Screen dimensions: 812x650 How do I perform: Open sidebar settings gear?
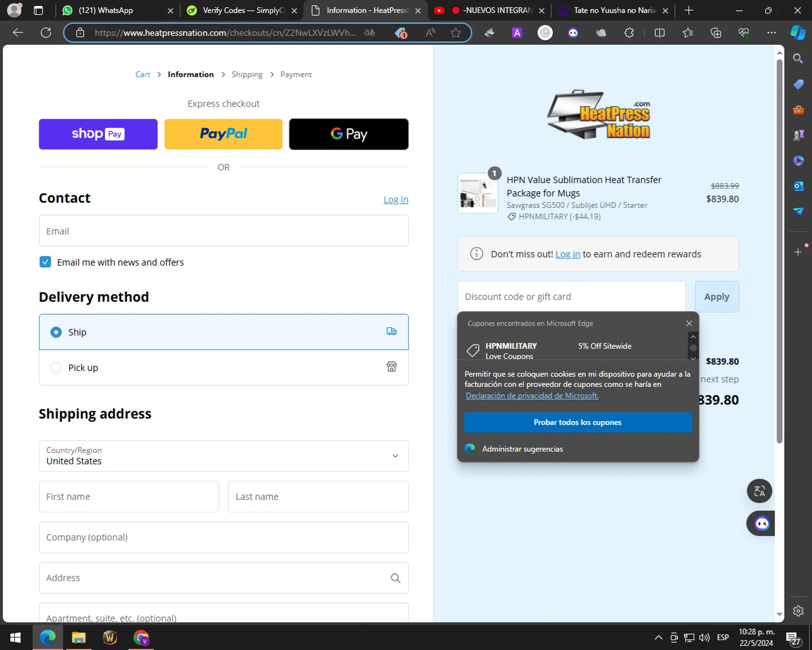coord(798,611)
